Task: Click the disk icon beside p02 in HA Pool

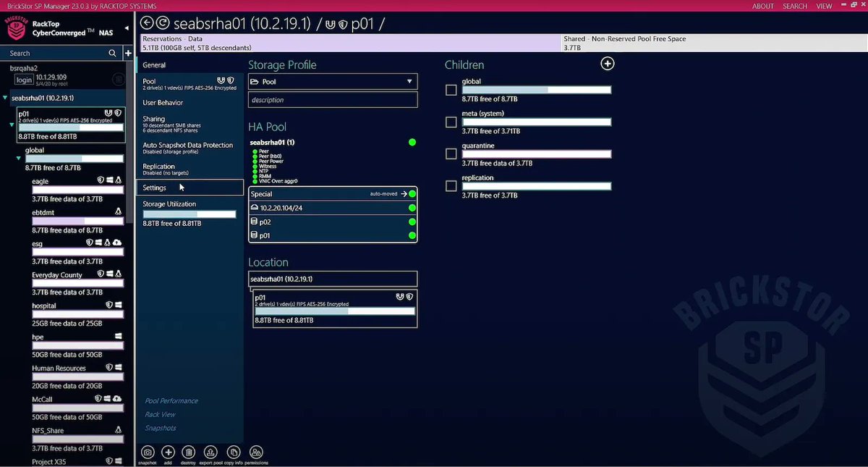Action: (254, 222)
